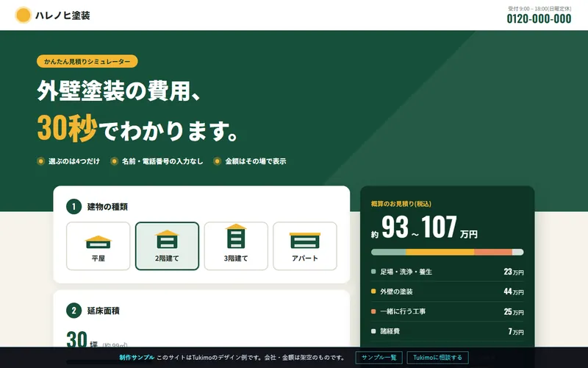Click the 30坪 floor area value
This screenshot has height=368, width=588.
click(x=82, y=340)
